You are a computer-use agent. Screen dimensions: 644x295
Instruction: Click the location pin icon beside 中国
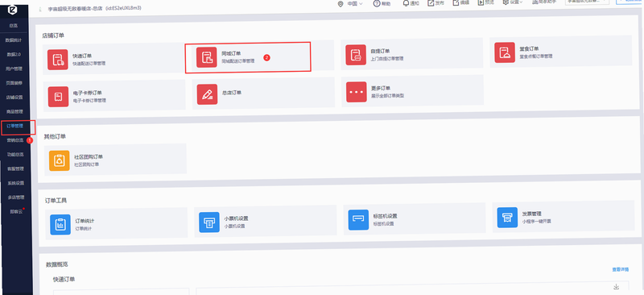coord(341,4)
